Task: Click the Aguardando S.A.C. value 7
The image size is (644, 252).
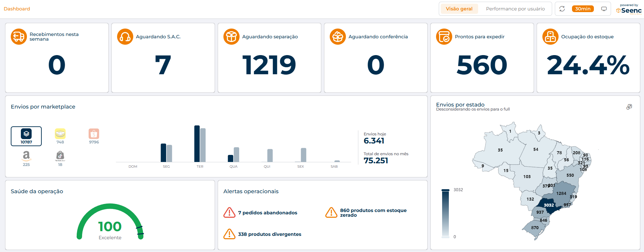Action: tap(163, 65)
